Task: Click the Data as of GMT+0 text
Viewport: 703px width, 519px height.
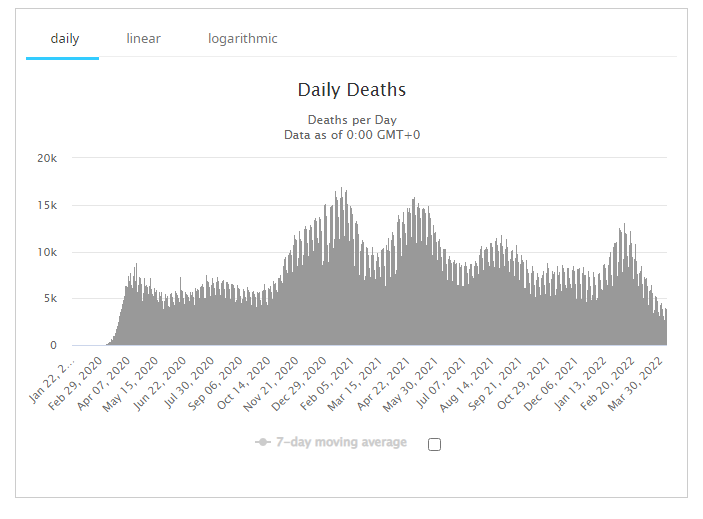Action: point(351,135)
